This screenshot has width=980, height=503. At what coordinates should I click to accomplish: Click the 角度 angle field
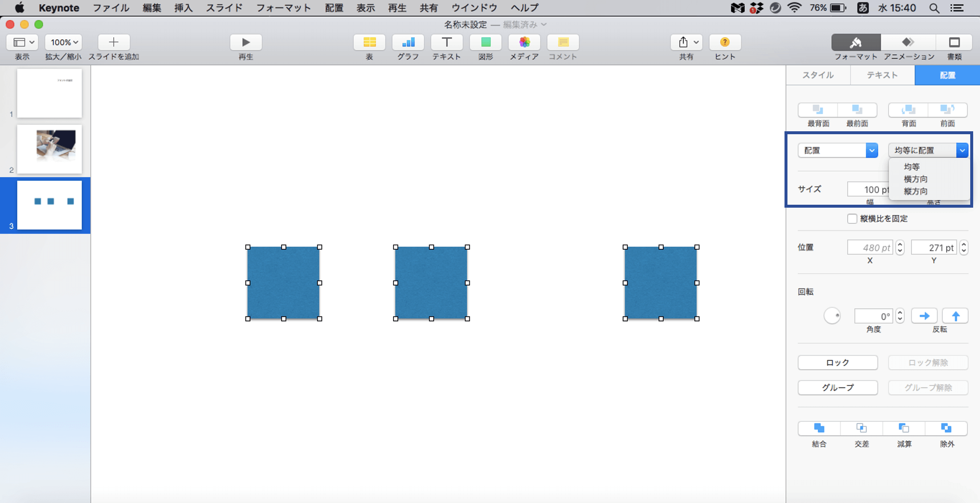pyautogui.click(x=874, y=316)
